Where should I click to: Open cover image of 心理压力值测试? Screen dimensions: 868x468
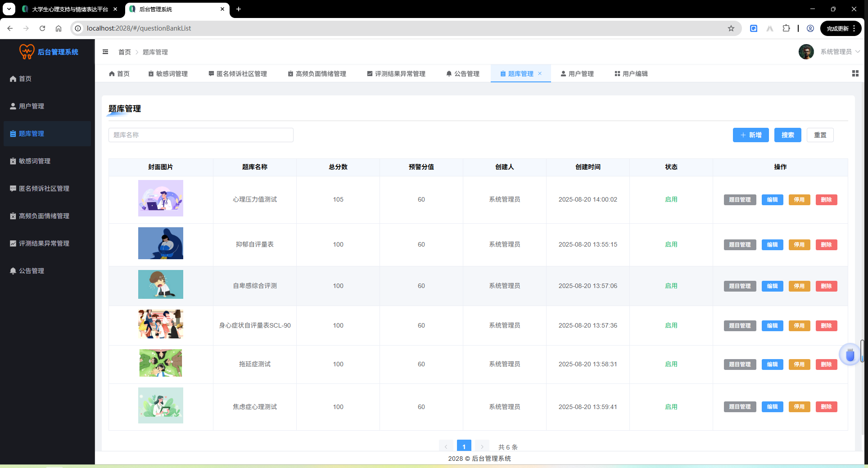click(161, 198)
